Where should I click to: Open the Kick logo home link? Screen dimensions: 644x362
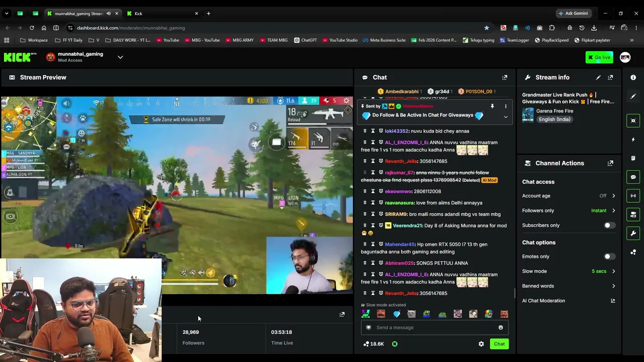pos(20,57)
